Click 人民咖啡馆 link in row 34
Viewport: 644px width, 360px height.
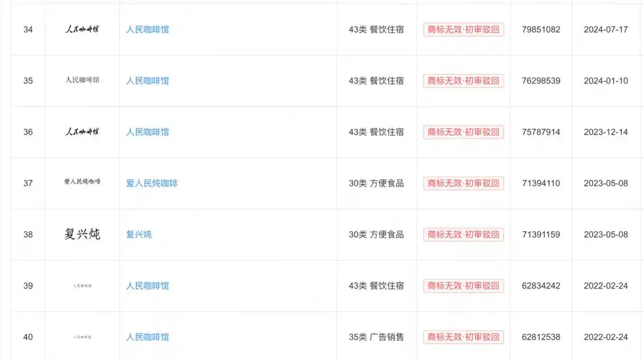[147, 29]
